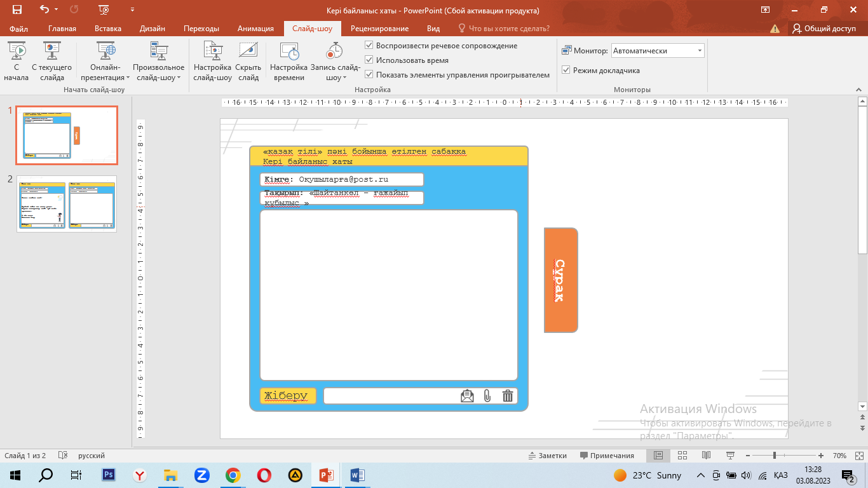Screen dimensions: 868x488
Task: Disable Presenter View checkbox
Action: 566,71
